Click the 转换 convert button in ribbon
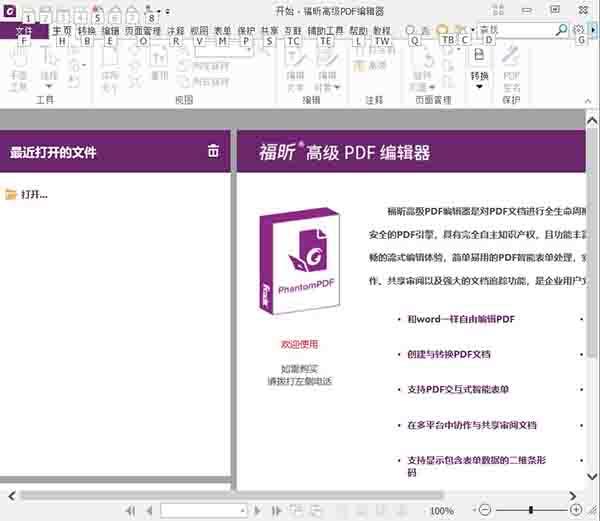Image resolution: width=600 pixels, height=521 pixels. (x=479, y=64)
